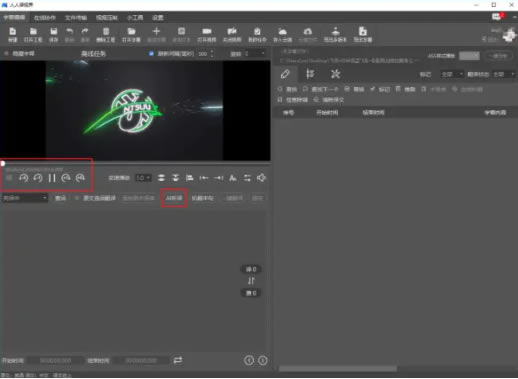Click the swap start/end time icon
518x379 pixels.
[x=178, y=360]
